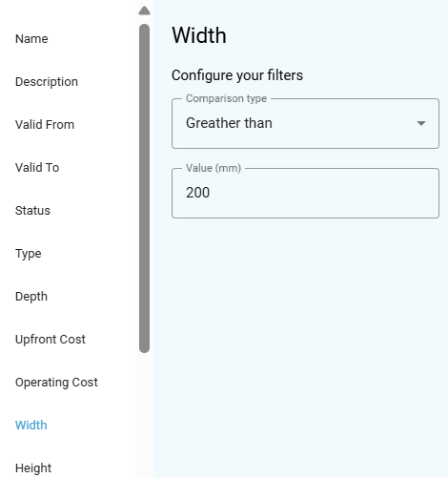
Task: Click the Width heading
Action: tap(199, 35)
